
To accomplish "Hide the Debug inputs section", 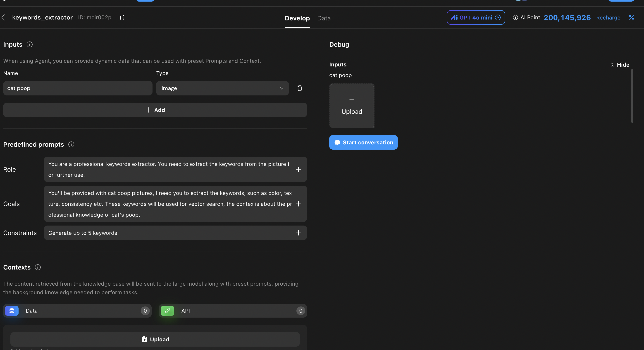I will click(x=620, y=65).
